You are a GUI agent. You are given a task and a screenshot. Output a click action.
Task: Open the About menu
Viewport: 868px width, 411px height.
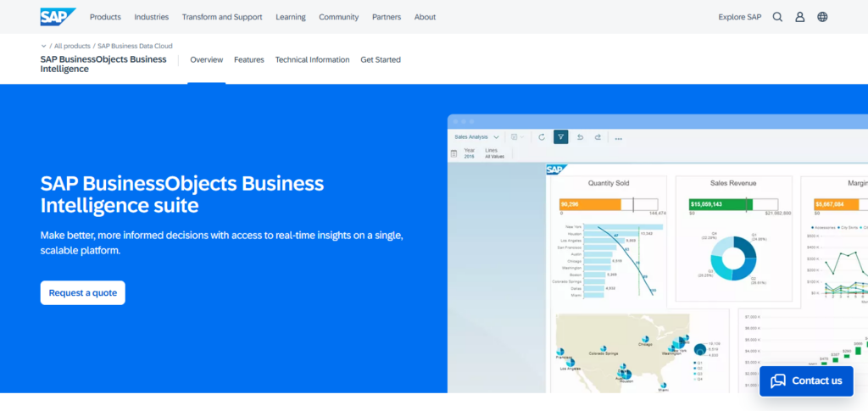426,17
